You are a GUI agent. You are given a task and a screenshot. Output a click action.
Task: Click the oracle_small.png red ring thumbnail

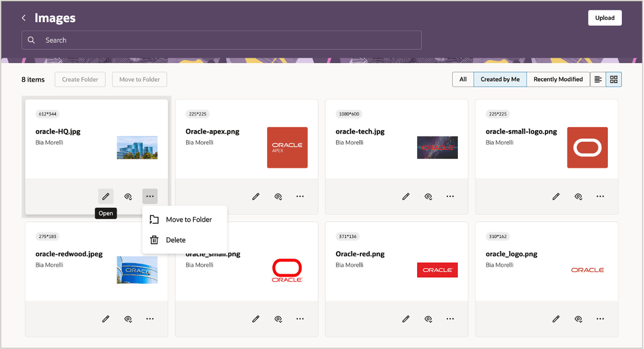(x=287, y=270)
